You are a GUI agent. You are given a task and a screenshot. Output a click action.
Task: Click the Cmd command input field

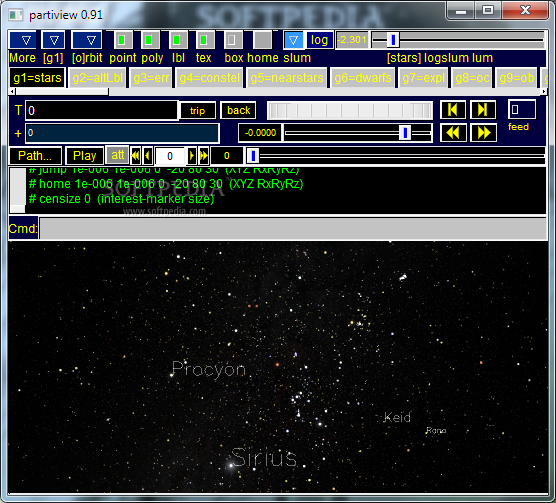[293, 229]
